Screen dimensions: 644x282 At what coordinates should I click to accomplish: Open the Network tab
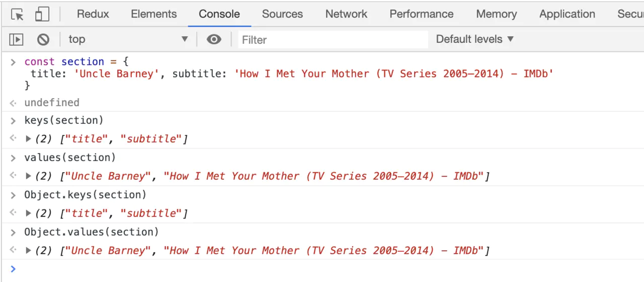(x=346, y=14)
